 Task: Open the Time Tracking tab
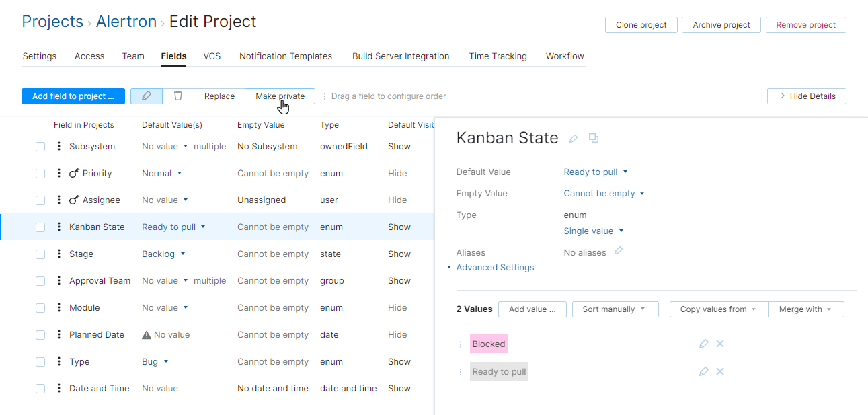(498, 56)
